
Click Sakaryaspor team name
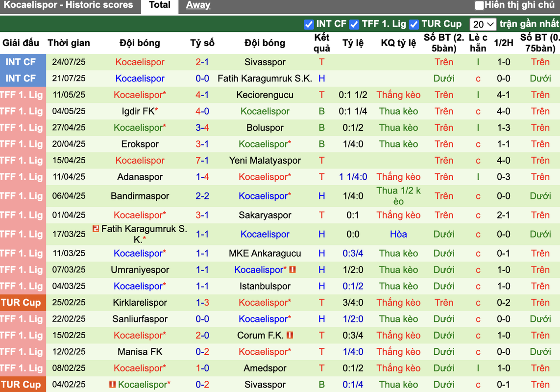[x=265, y=215]
